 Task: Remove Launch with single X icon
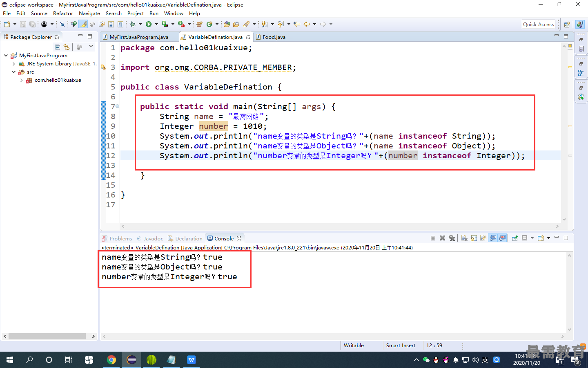coord(442,238)
